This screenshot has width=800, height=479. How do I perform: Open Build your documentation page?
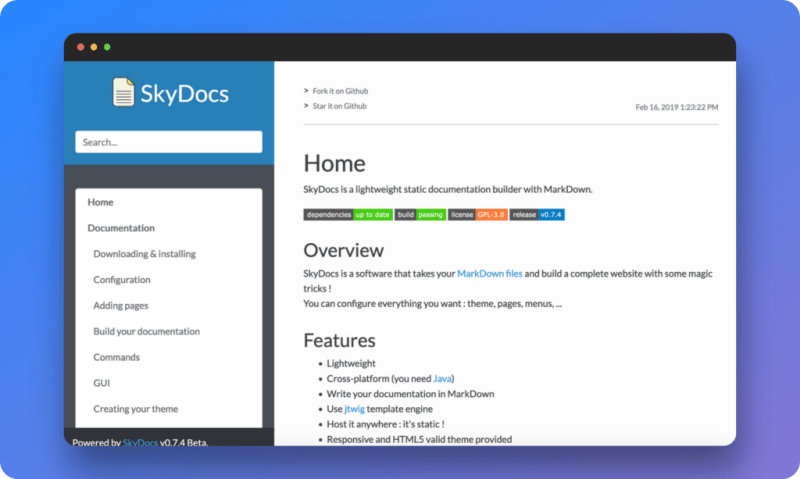146,332
